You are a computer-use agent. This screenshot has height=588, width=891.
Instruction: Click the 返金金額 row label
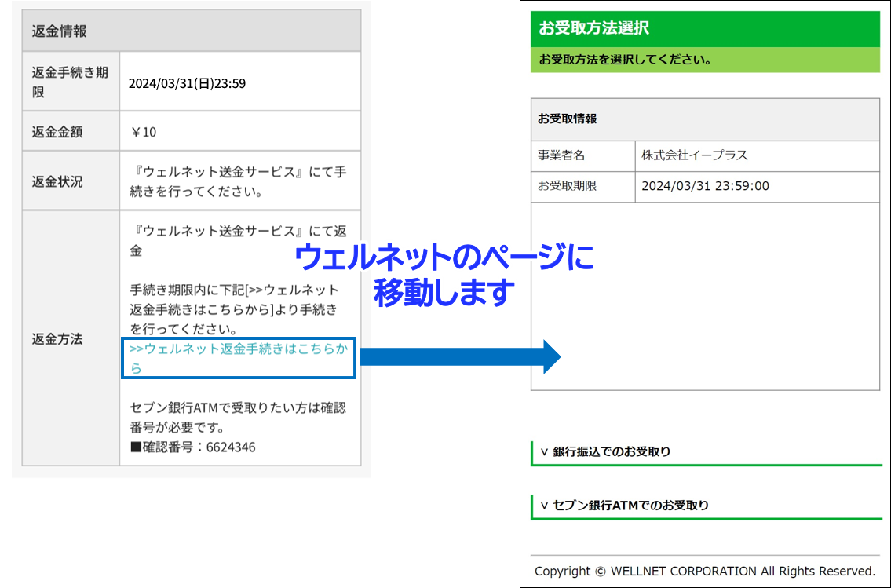[x=71, y=132]
